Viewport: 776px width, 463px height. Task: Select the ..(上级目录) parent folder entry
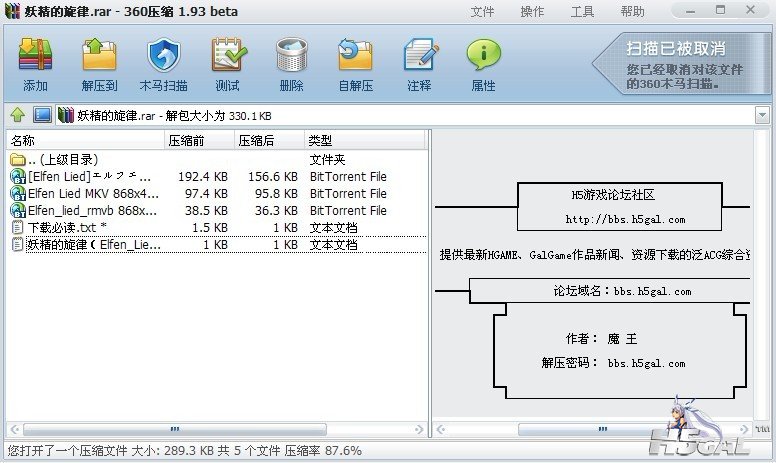click(x=60, y=160)
